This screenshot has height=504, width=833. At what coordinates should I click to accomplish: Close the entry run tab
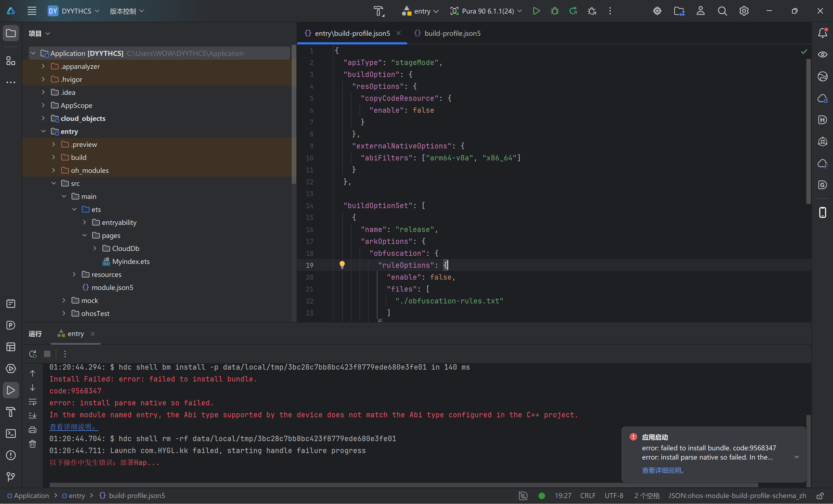coord(93,334)
